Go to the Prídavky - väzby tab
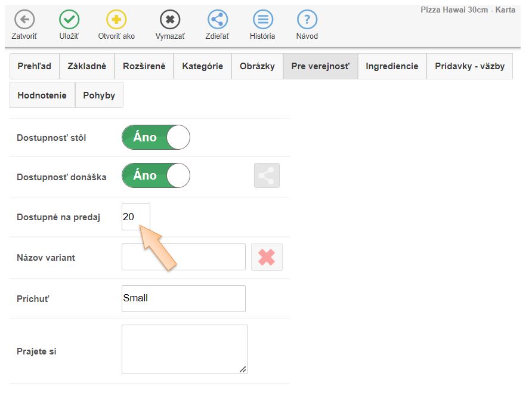This screenshot has width=532, height=398. (x=469, y=66)
